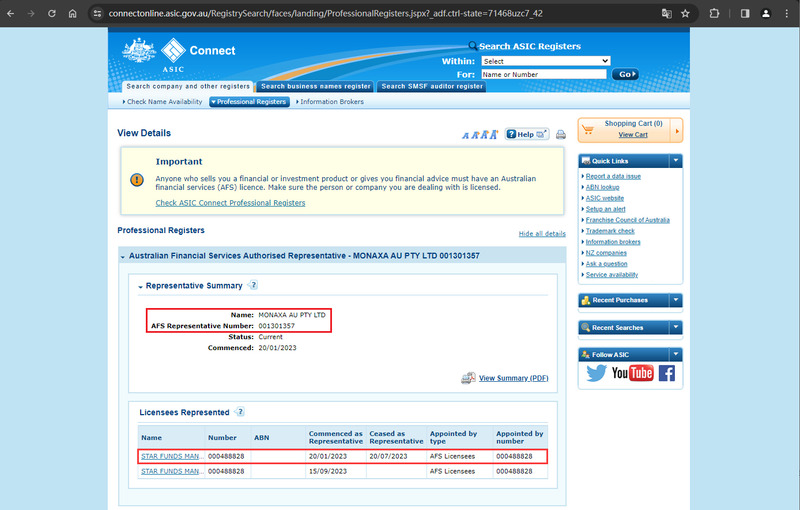The image size is (800, 510).
Task: Open Report a data issue link
Action: [613, 176]
